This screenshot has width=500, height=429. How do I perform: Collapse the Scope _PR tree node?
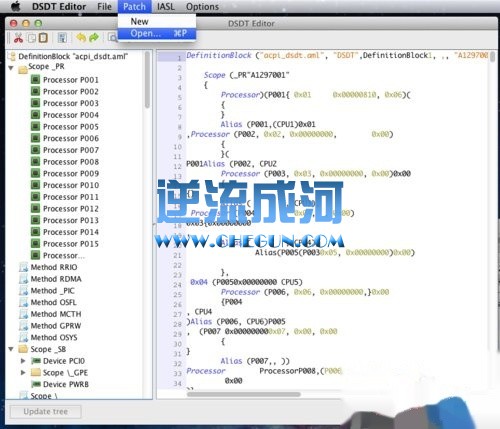(x=11, y=68)
